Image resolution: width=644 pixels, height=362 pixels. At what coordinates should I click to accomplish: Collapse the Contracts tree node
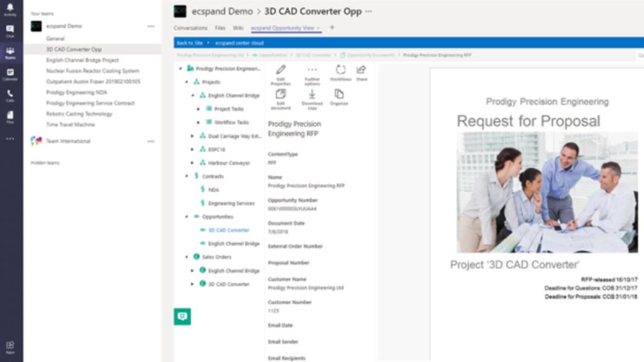pos(186,176)
